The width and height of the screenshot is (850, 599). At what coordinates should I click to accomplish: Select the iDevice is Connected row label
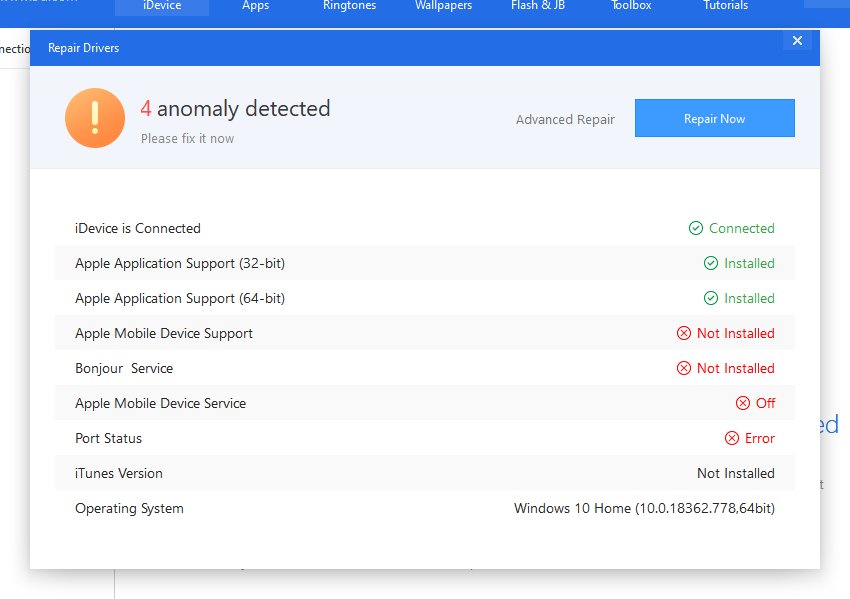[138, 228]
